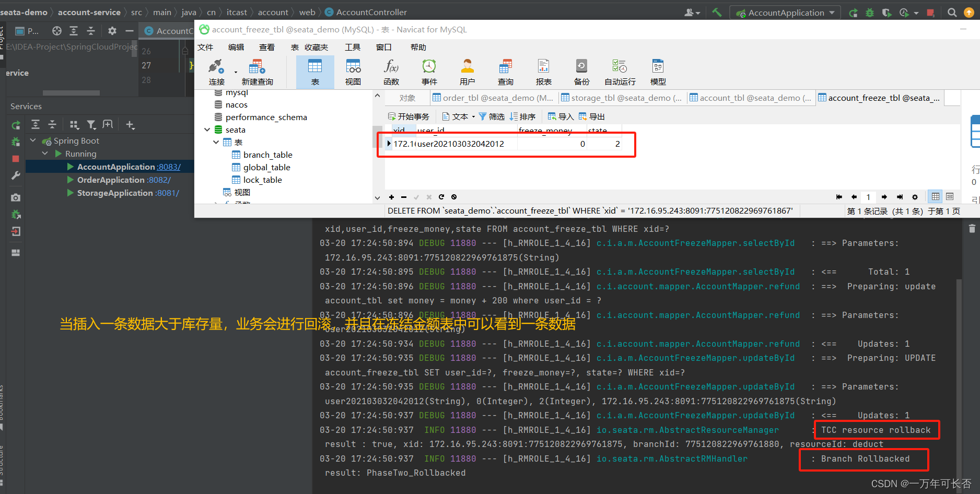980x494 pixels.
Task: Click the 排序 sort button
Action: [x=522, y=116]
